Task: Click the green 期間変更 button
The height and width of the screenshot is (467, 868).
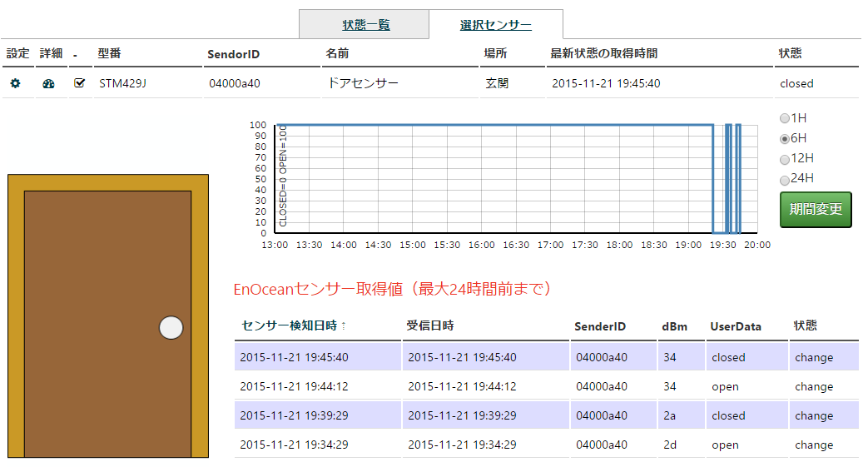Action: point(816,210)
